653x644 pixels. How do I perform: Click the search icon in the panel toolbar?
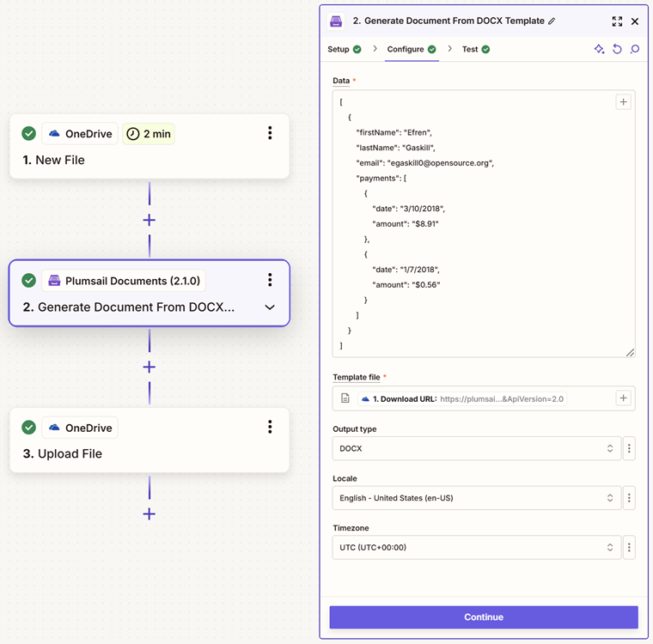coord(635,49)
